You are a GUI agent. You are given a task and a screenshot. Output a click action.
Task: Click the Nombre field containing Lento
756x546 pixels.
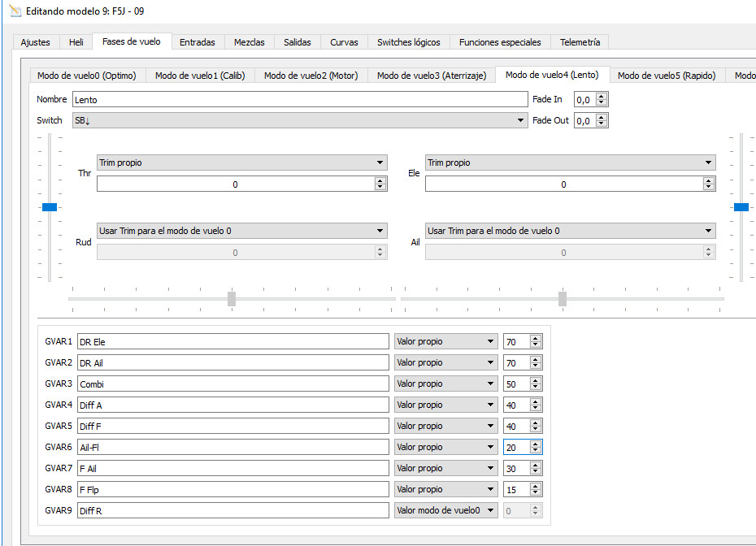pos(299,99)
